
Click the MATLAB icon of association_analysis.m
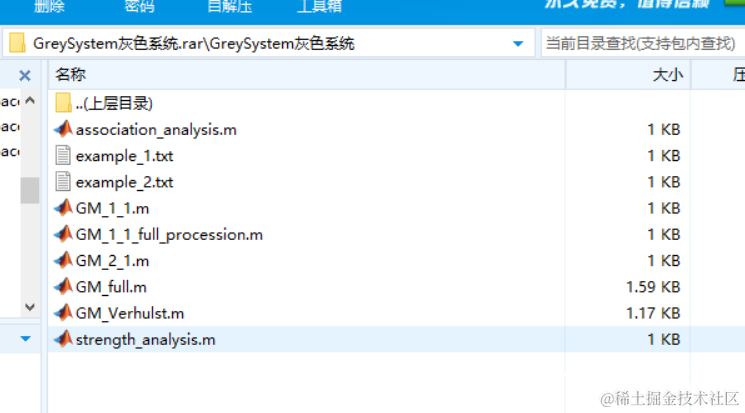[63, 129]
